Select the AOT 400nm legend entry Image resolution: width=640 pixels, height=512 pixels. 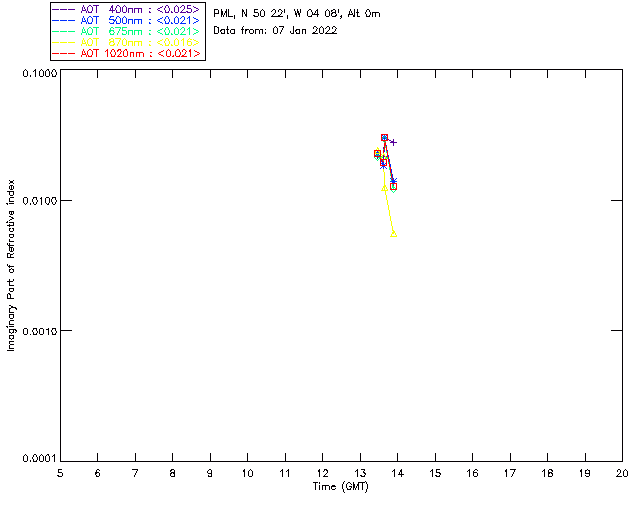[128, 9]
